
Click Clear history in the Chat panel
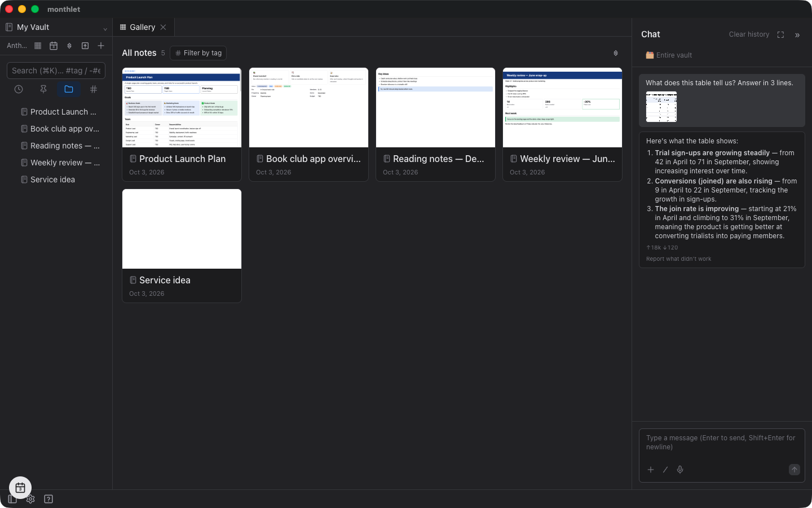[x=749, y=34]
